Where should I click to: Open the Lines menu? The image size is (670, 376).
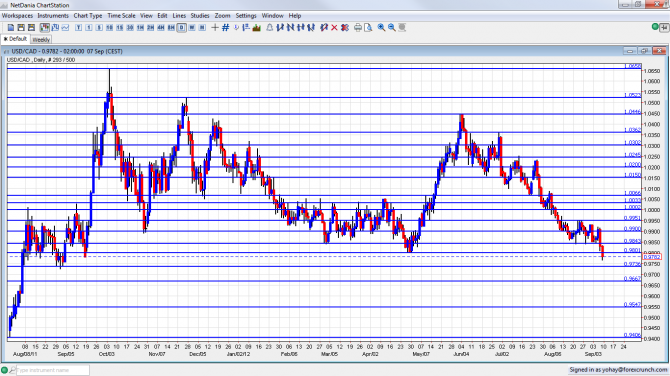pyautogui.click(x=179, y=16)
